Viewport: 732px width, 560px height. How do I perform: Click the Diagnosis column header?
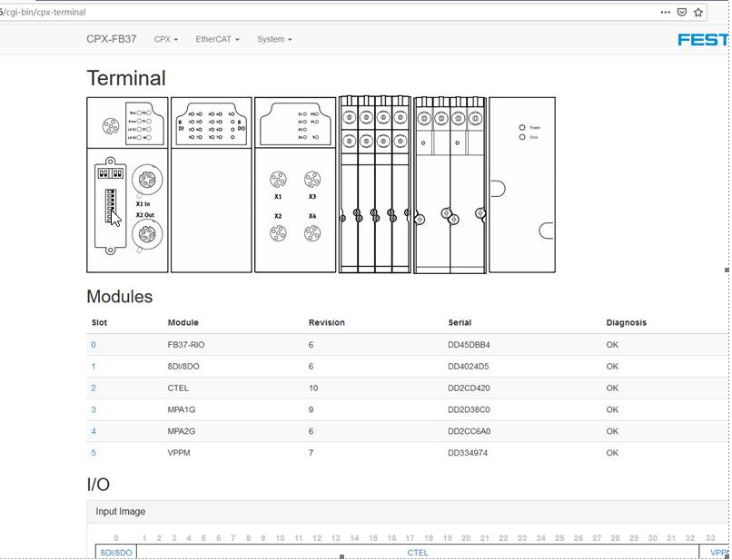tap(627, 322)
